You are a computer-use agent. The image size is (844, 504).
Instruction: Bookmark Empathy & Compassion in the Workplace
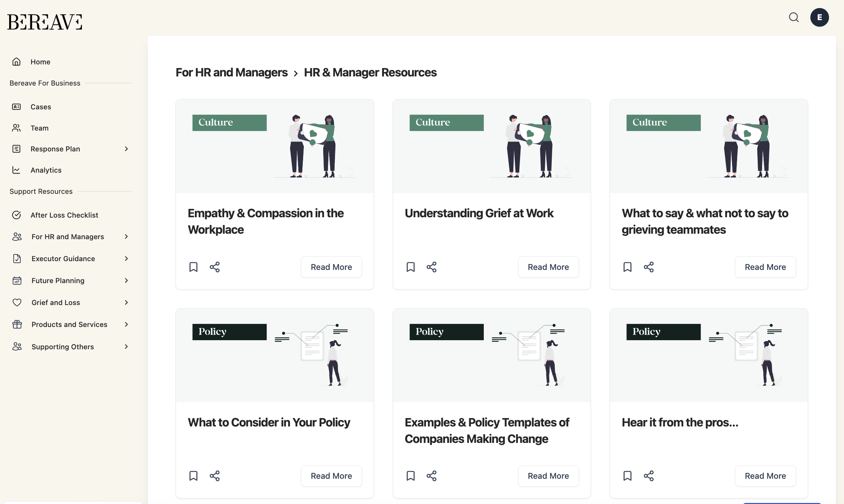tap(193, 267)
